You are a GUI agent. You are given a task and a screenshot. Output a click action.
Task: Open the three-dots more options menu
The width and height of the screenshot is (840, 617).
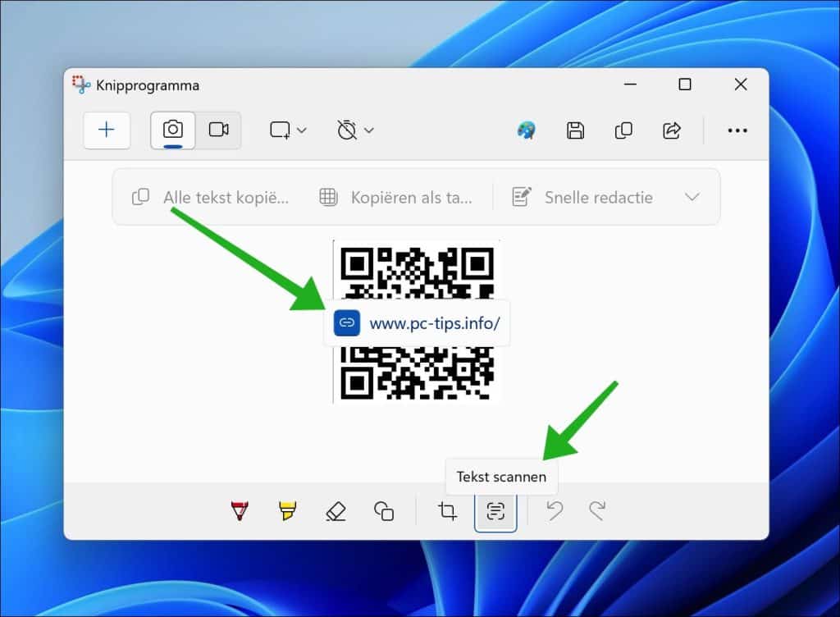coord(737,130)
